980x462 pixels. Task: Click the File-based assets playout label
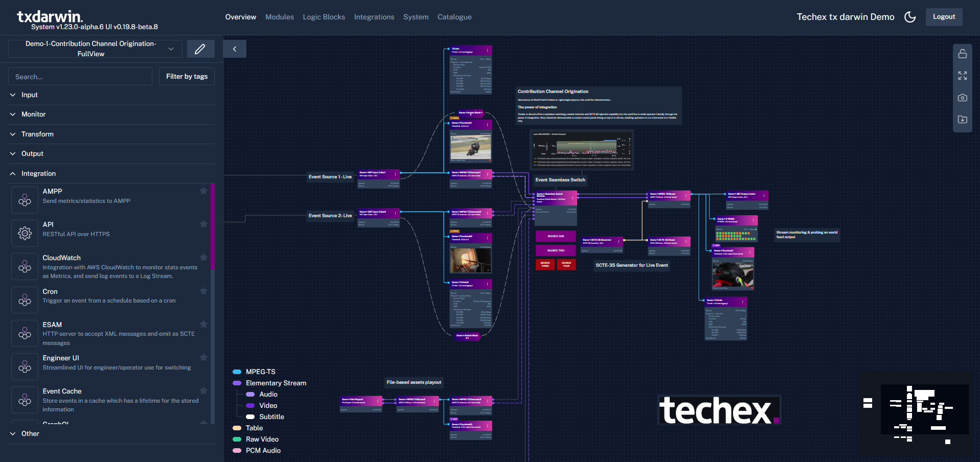tap(414, 382)
